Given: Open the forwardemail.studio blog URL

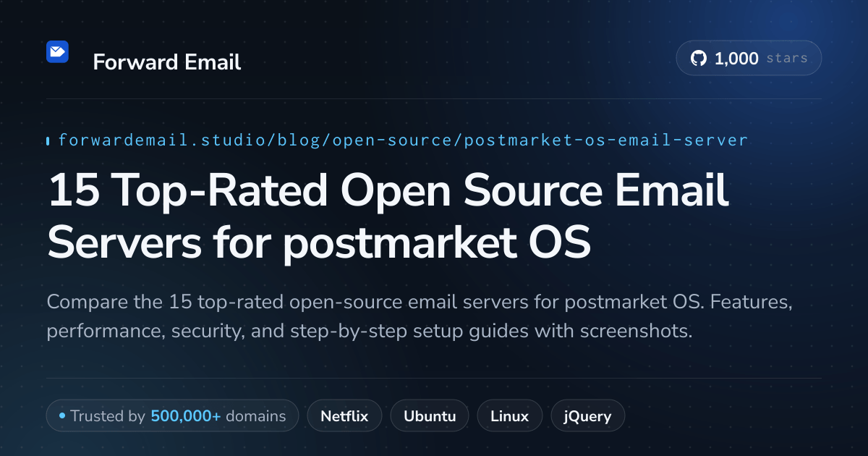Looking at the screenshot, I should click(403, 140).
